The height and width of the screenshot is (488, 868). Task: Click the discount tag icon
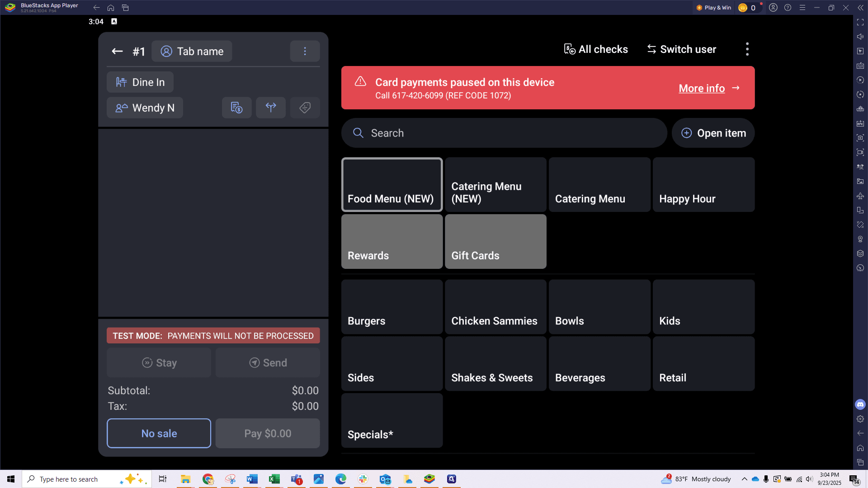pos(305,108)
